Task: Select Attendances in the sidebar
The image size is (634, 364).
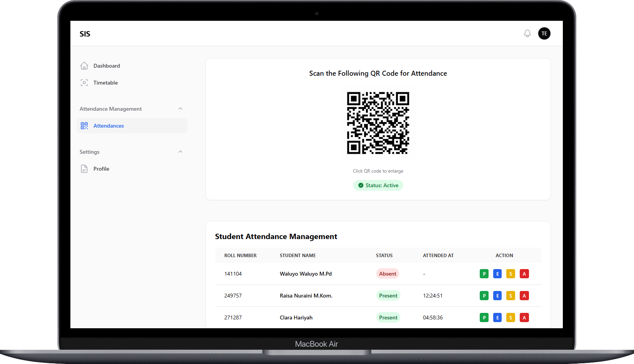Action: [132, 126]
